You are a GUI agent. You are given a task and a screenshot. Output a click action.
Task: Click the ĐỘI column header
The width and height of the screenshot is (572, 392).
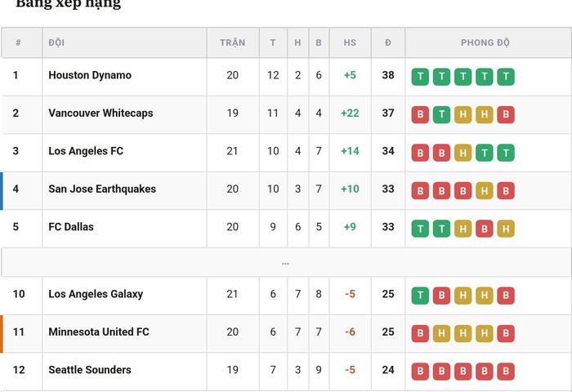tap(56, 42)
